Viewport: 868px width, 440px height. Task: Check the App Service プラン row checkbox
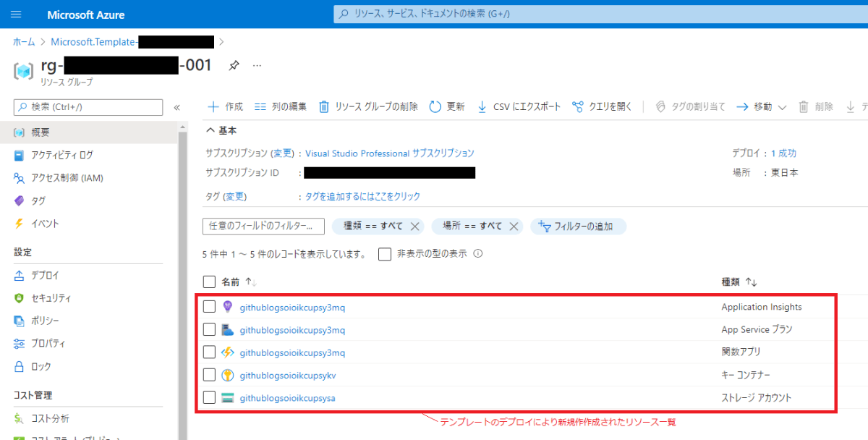point(209,329)
